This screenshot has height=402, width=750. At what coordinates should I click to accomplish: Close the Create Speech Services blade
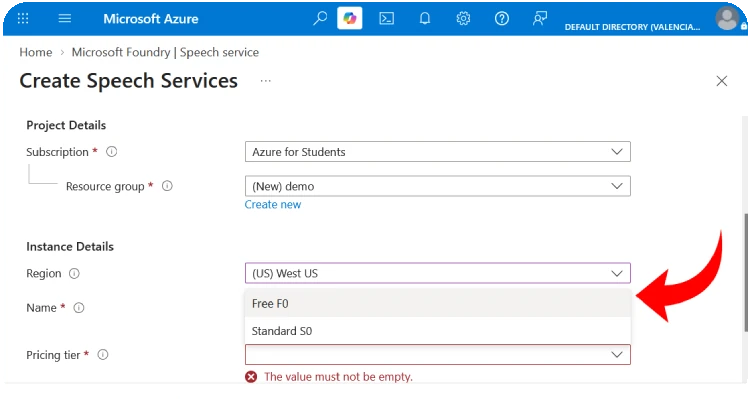[722, 81]
